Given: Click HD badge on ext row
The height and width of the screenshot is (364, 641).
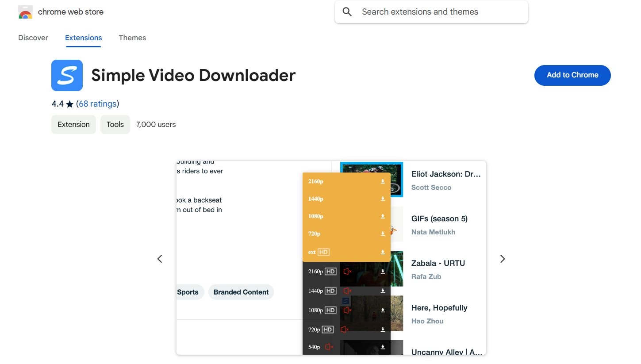Looking at the screenshot, I should (x=324, y=252).
